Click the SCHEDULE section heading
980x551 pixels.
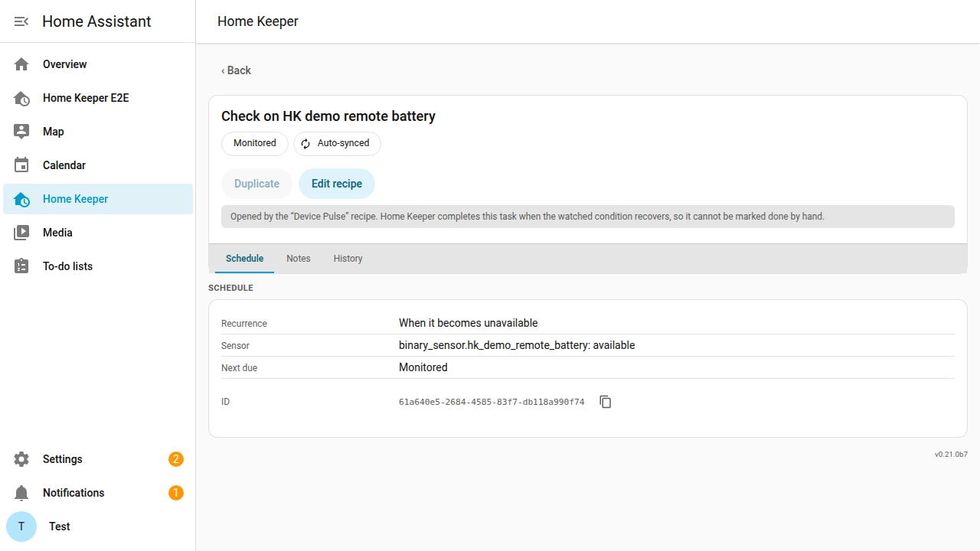coord(230,289)
